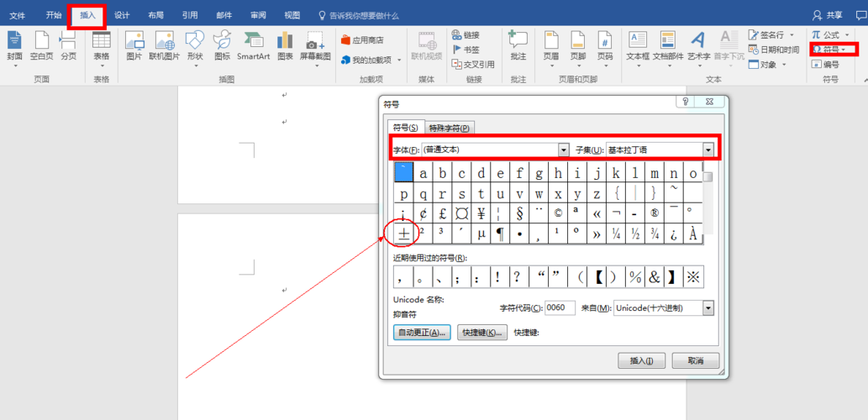
Task: Click the character code input field
Action: 560,308
